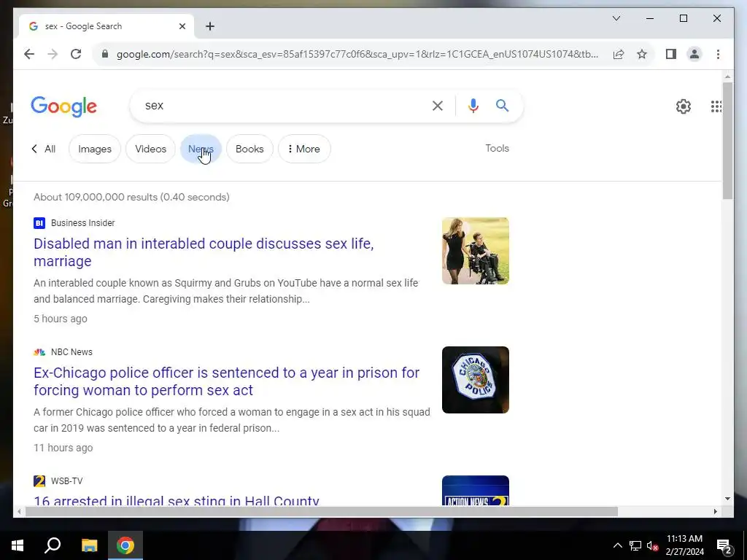
Task: Click the WSB-TV source label
Action: click(x=66, y=481)
